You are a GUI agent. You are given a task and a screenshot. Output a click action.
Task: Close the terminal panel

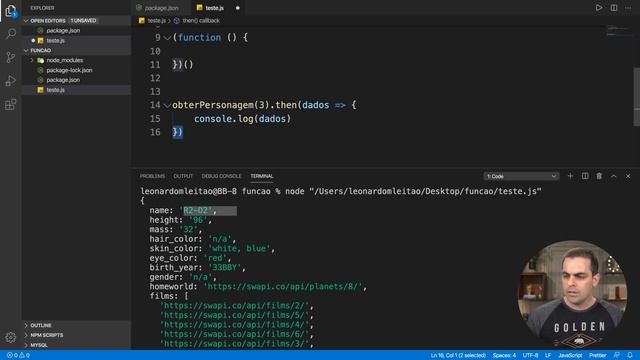(x=628, y=176)
